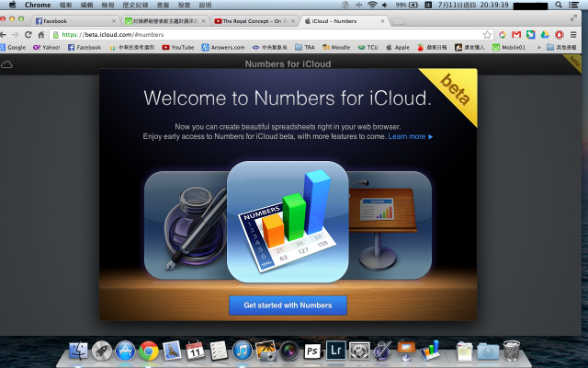
Task: Open Reminders checklist in the Dock
Action: [x=219, y=351]
